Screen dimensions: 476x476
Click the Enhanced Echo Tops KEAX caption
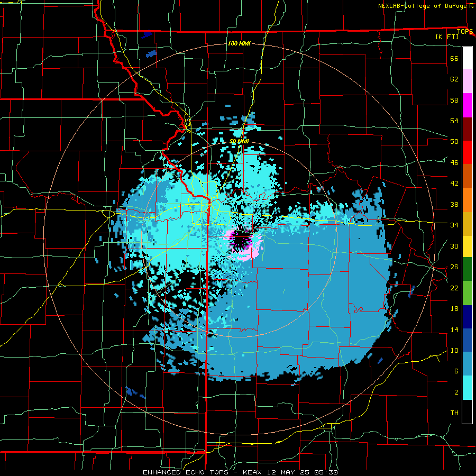pos(240,472)
